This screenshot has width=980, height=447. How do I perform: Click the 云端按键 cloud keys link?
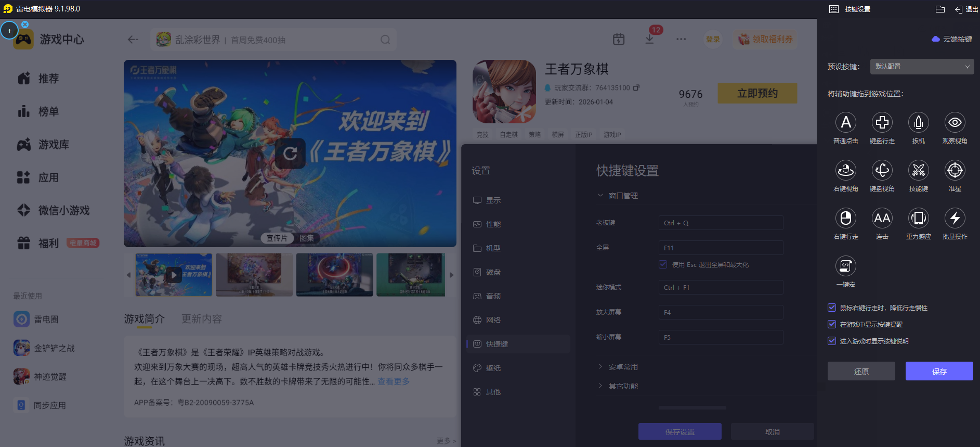[952, 39]
